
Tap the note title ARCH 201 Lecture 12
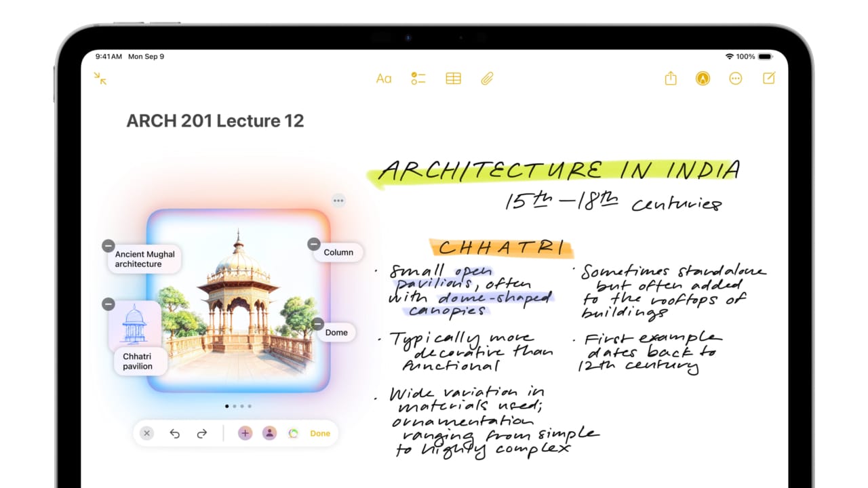215,121
